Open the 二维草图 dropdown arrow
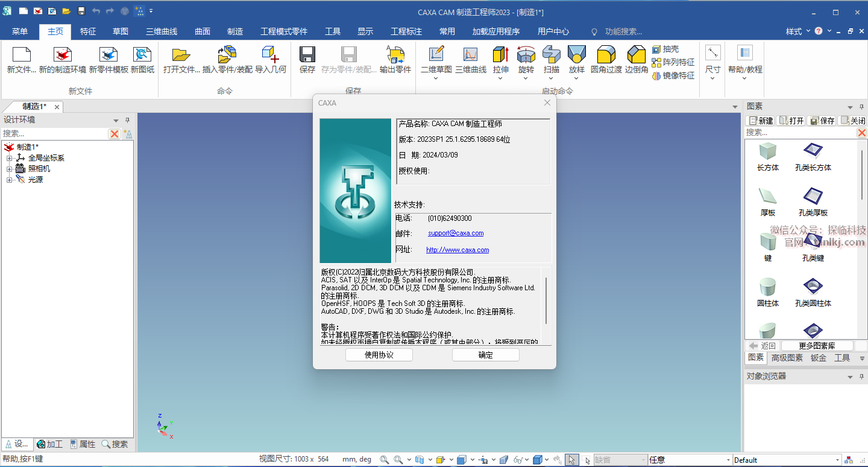Viewport: 868px width, 467px height. click(436, 78)
